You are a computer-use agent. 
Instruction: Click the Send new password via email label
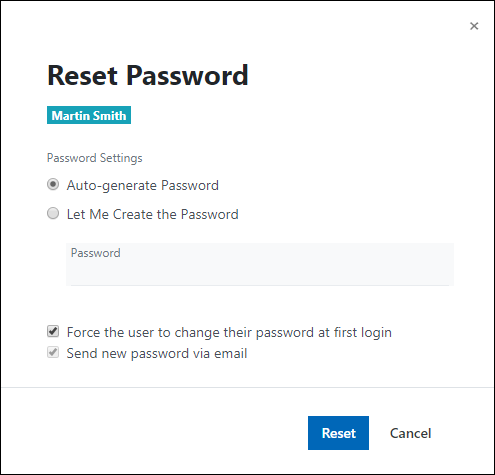click(x=157, y=354)
